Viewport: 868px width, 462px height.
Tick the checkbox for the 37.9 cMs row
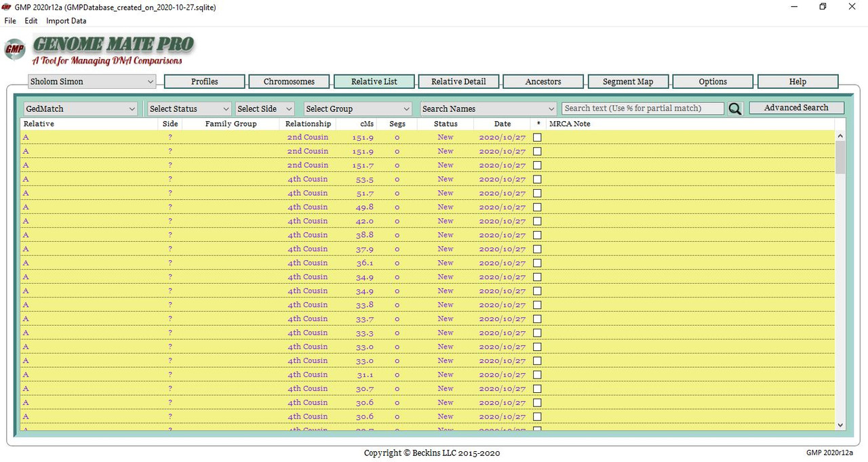[537, 249]
